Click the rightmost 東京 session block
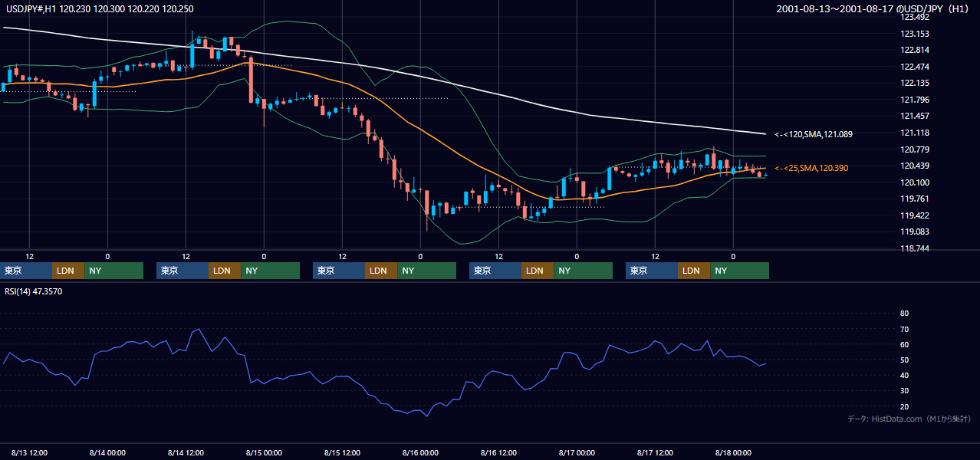The image size is (980, 460). click(652, 271)
